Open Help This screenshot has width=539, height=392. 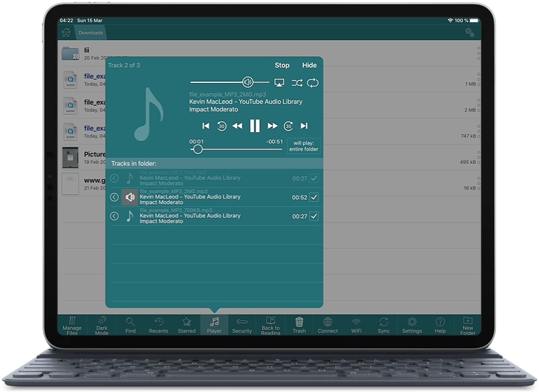[x=440, y=325]
